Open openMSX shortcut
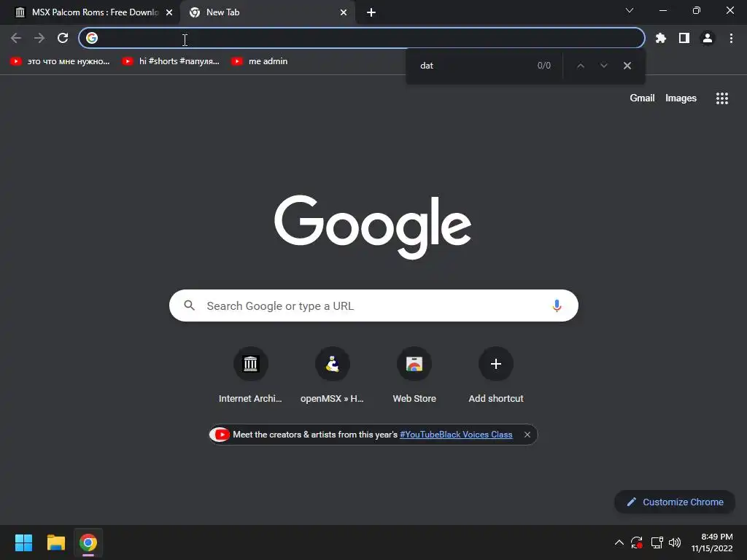747x560 pixels. click(333, 376)
